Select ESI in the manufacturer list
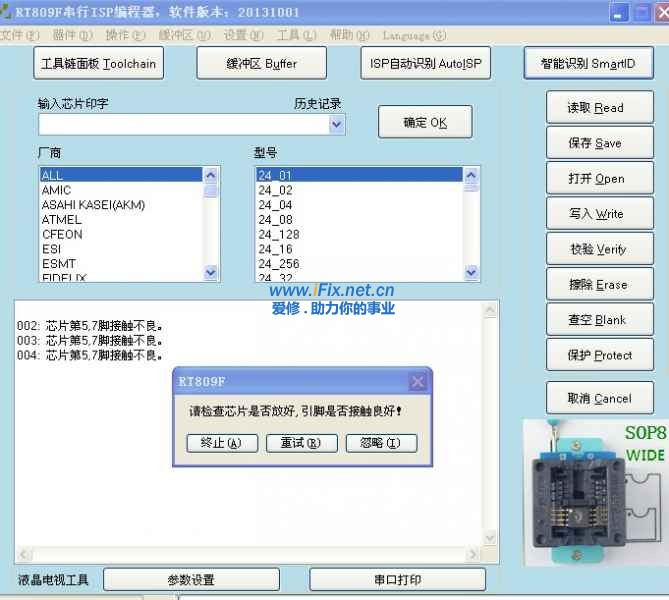 point(121,249)
